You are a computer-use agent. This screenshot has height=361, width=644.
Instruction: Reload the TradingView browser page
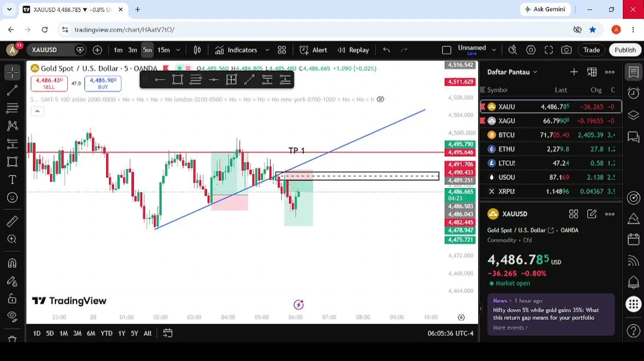(45, 30)
